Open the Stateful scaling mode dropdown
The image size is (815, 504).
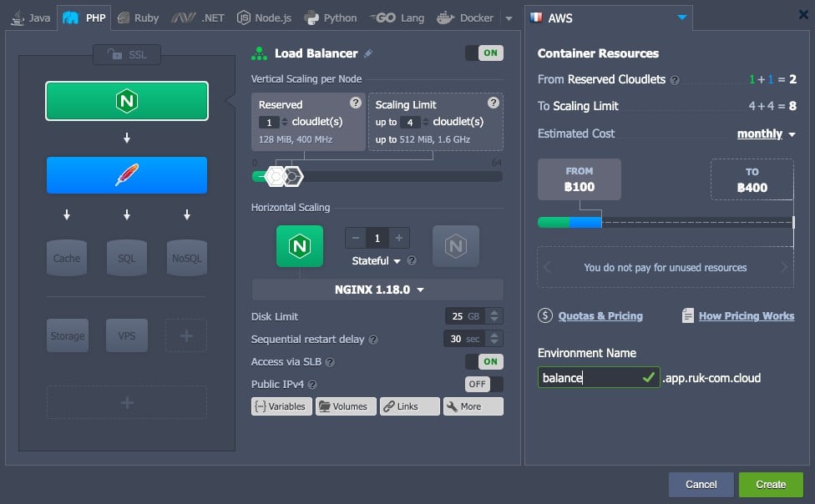pos(377,261)
